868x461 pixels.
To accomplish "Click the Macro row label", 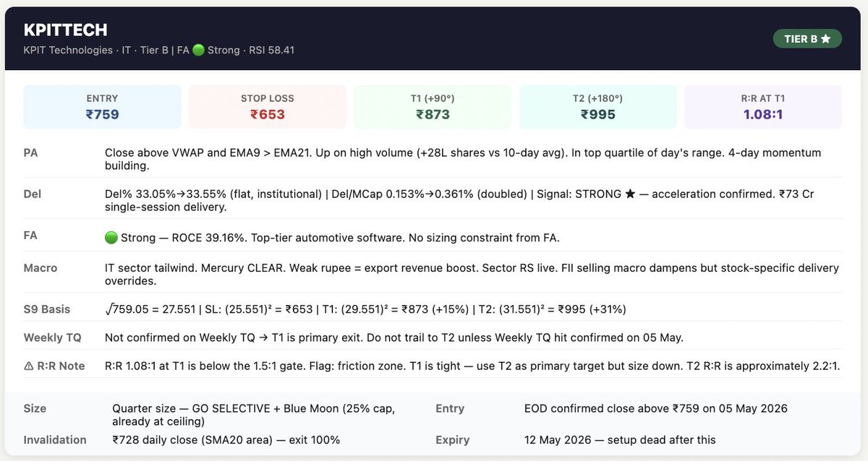I will pyautogui.click(x=41, y=268).
